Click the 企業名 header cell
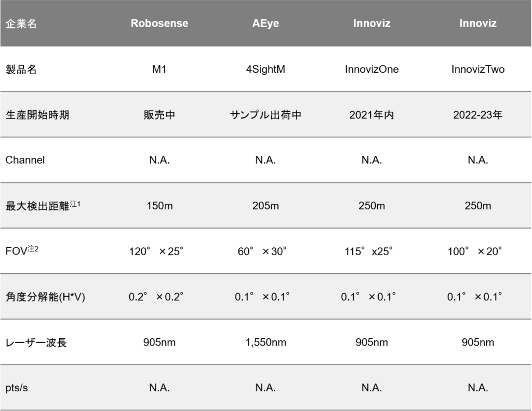Screen dimensions: 532x411 pyautogui.click(x=21, y=24)
